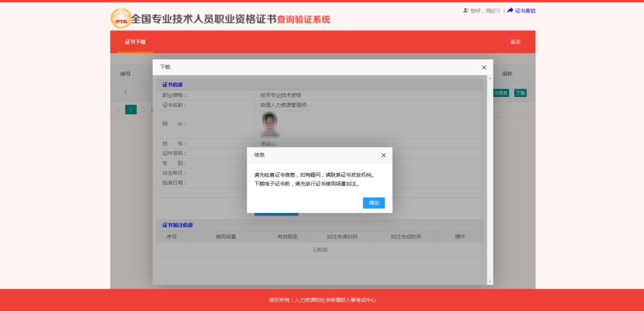The height and width of the screenshot is (311, 644).
Task: Click the green 下载 button in table row
Action: tap(520, 93)
